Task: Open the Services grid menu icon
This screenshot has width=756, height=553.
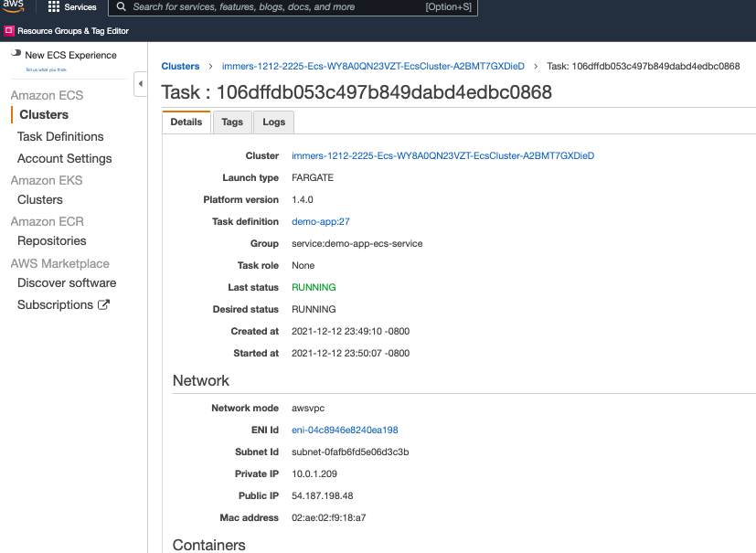Action: (54, 6)
